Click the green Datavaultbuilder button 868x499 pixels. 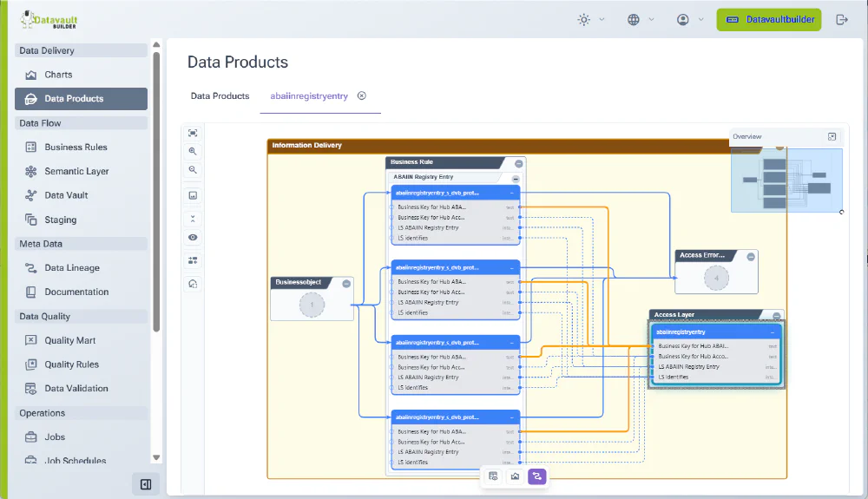[769, 20]
